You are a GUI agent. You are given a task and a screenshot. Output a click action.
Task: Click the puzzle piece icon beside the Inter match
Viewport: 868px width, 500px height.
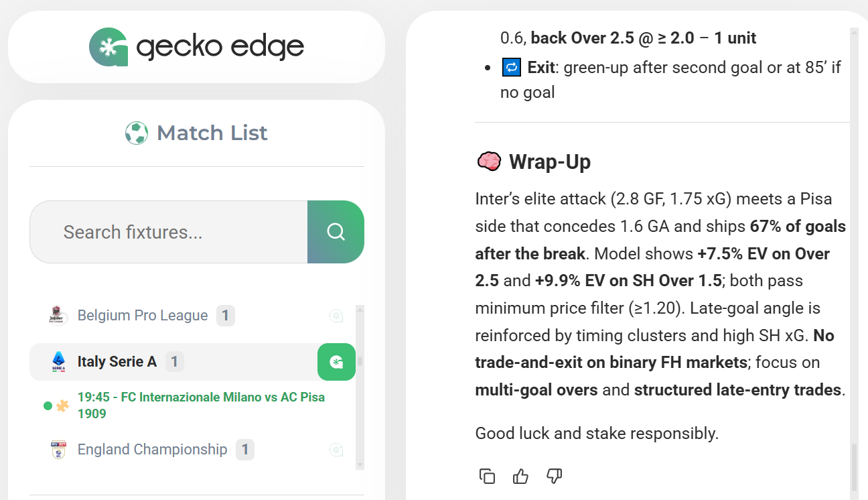click(63, 405)
